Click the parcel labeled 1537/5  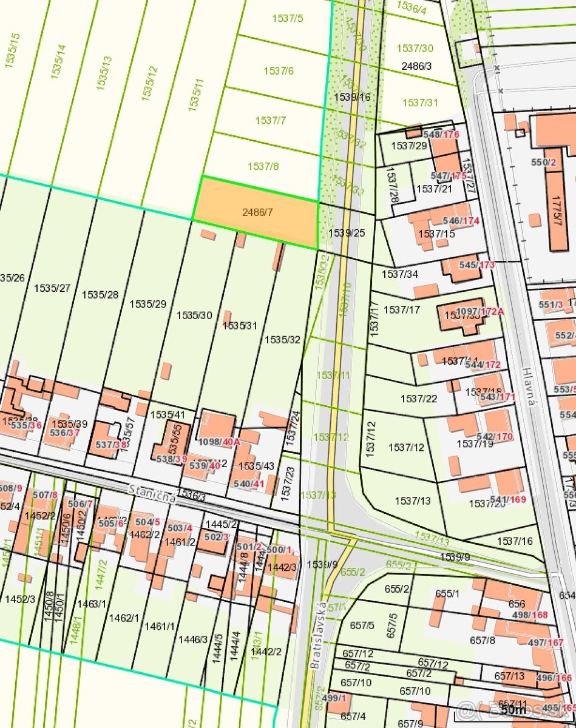287,19
